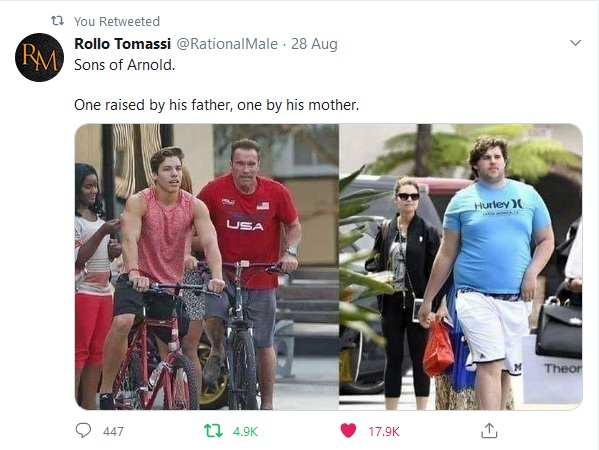Image resolution: width=599 pixels, height=450 pixels.
Task: Open the right photo with blue-shirted man
Action: 461,267
